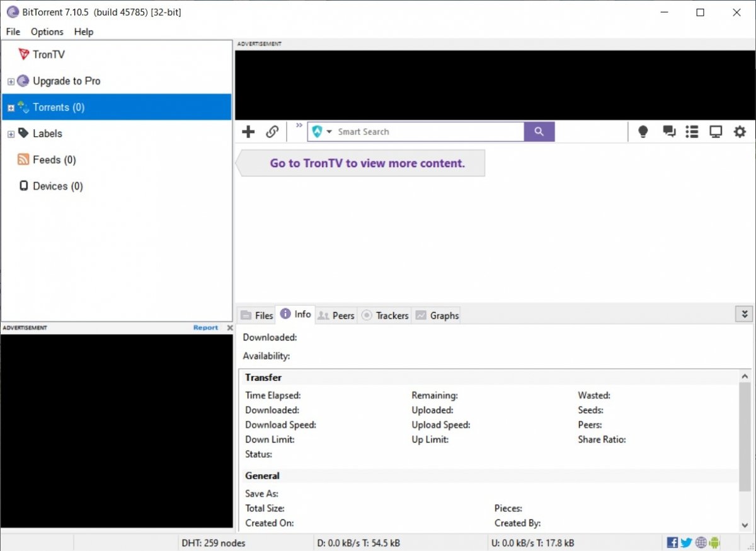Select Torrents (0) in the sidebar
The width and height of the screenshot is (756, 551).
(117, 107)
